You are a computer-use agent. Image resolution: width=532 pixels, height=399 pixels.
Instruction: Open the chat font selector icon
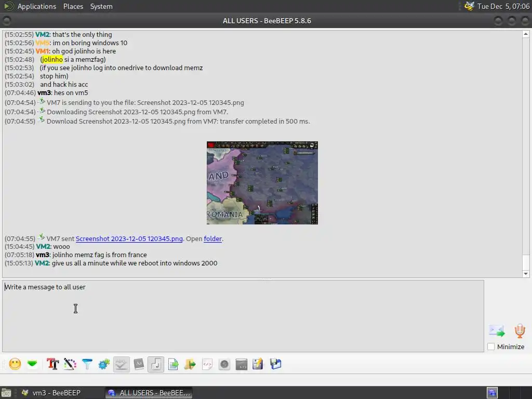(x=52, y=364)
